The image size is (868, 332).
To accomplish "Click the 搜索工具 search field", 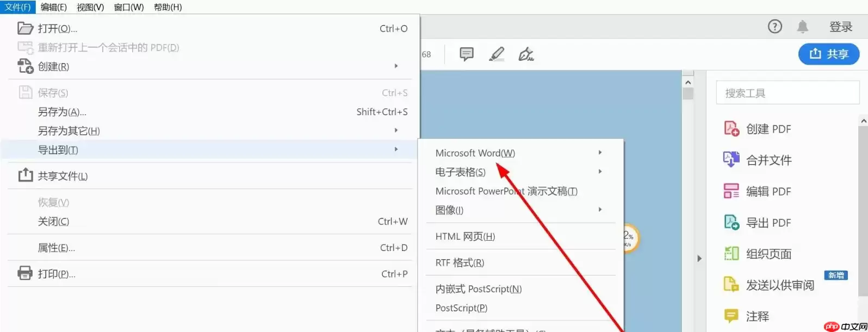I will tap(788, 93).
